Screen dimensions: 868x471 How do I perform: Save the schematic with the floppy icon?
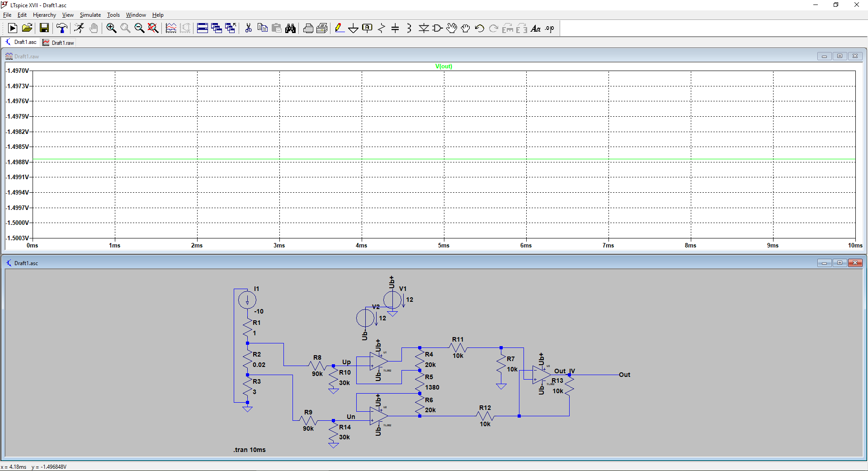coord(44,29)
